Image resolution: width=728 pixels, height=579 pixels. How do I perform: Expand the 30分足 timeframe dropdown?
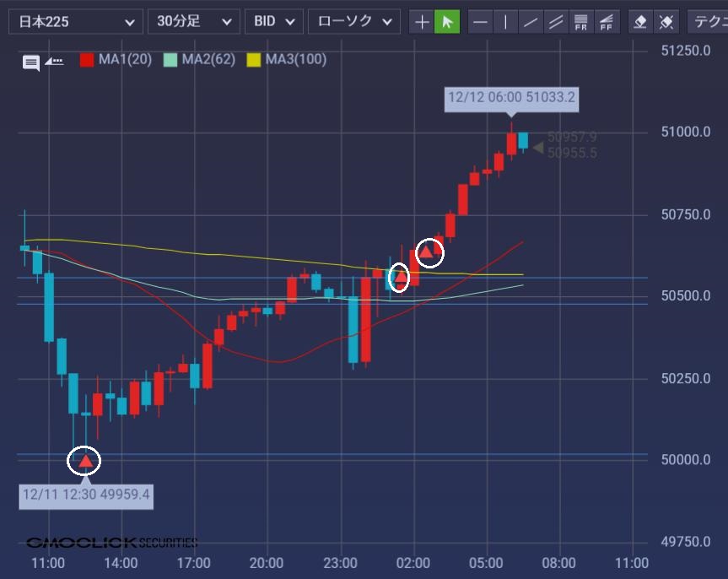pos(193,22)
